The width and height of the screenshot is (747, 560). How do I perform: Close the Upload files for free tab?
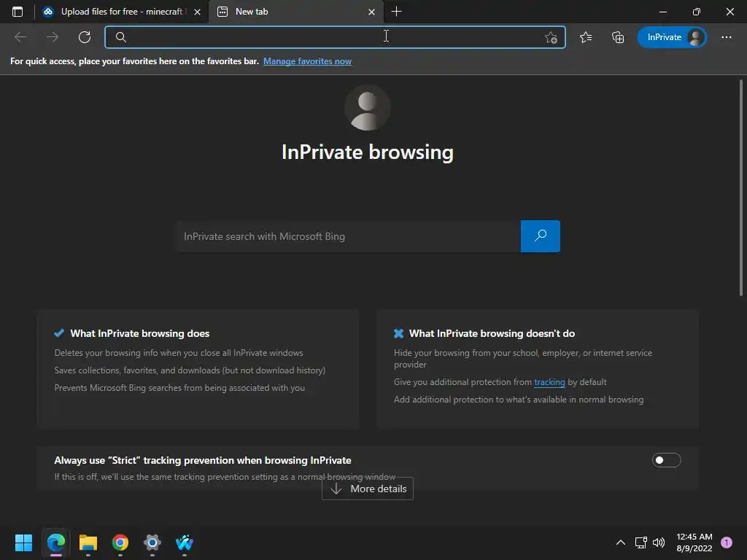tap(197, 12)
